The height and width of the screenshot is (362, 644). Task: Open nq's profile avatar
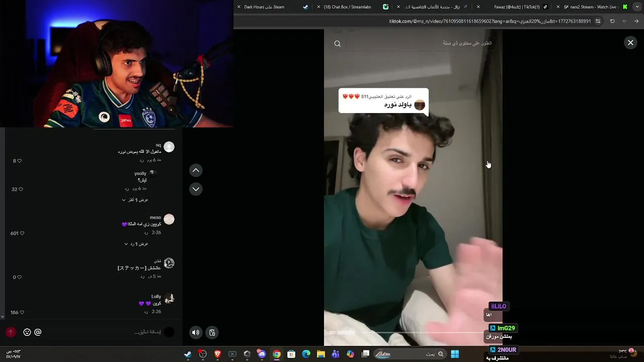(169, 147)
